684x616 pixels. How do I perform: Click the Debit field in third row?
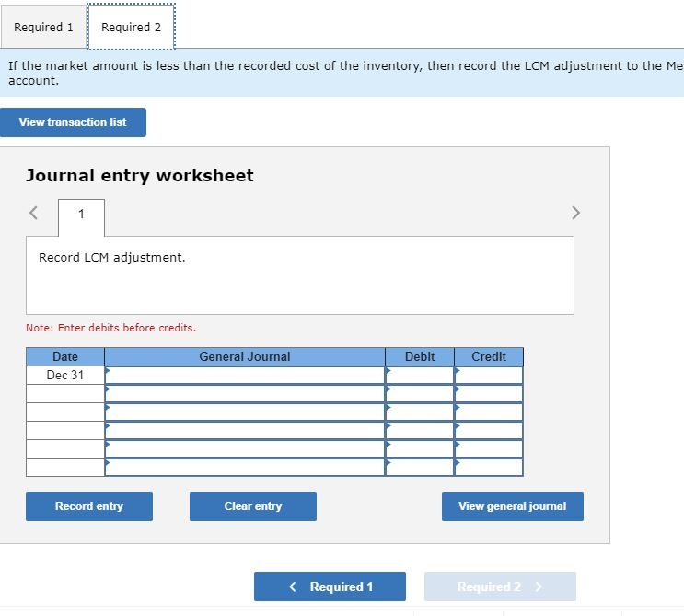point(420,413)
